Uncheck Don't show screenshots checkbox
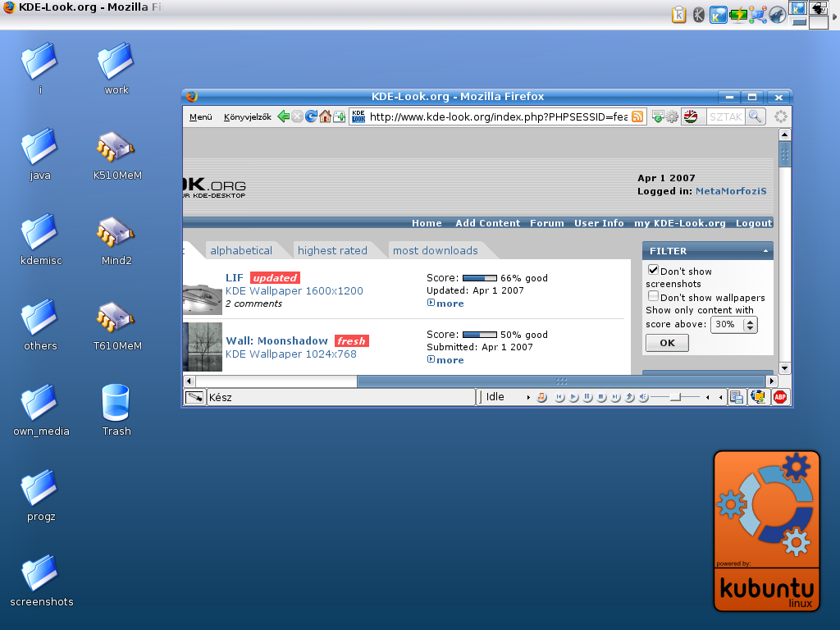840x630 pixels. (653, 269)
